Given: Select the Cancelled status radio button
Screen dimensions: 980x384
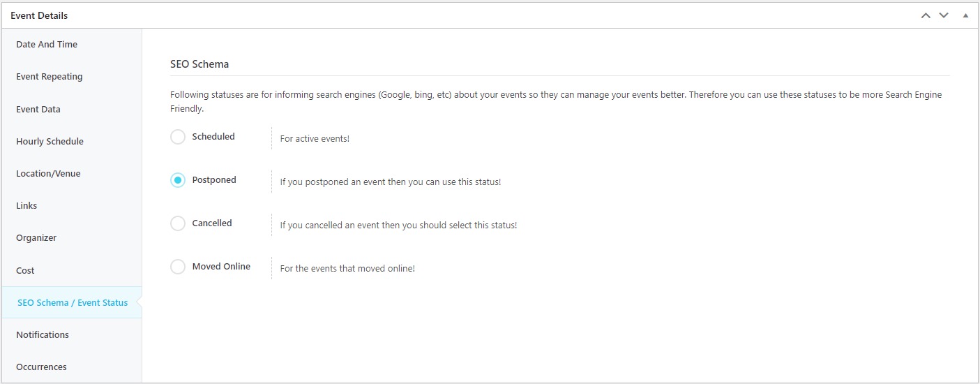Looking at the screenshot, I should pos(178,223).
